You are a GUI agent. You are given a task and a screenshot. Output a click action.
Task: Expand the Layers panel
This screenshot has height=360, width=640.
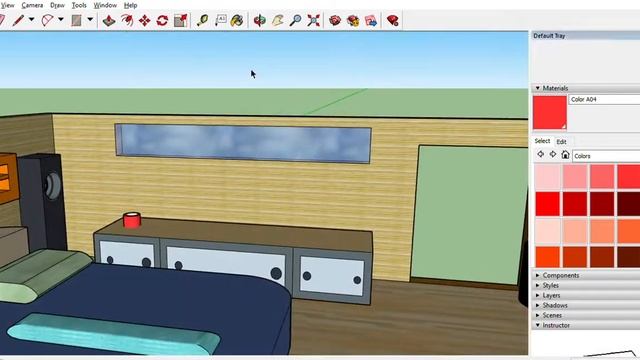(x=538, y=295)
